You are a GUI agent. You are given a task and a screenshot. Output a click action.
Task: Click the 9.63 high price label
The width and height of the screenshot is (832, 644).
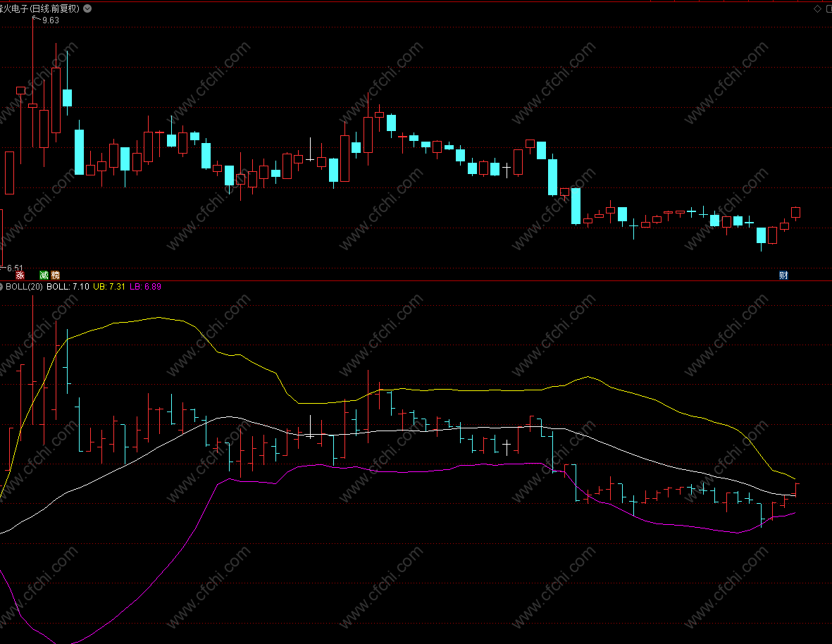coord(51,20)
